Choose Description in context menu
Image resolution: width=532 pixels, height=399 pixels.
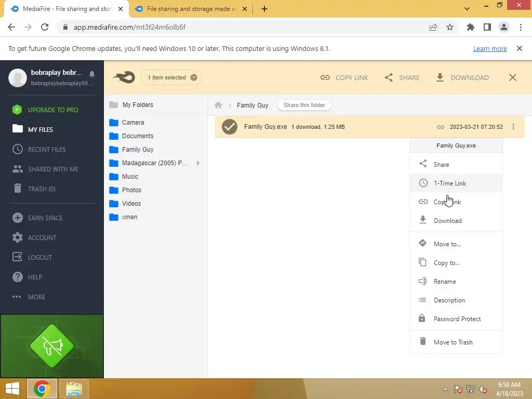[456, 300]
